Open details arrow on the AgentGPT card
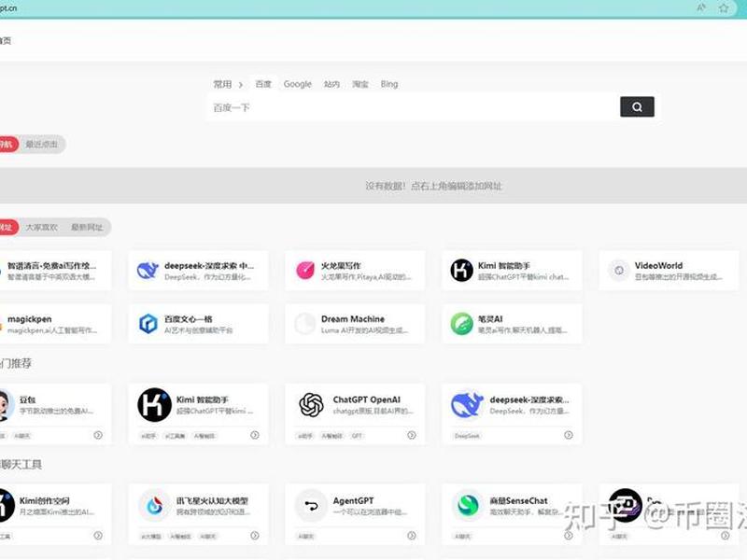 (412, 536)
